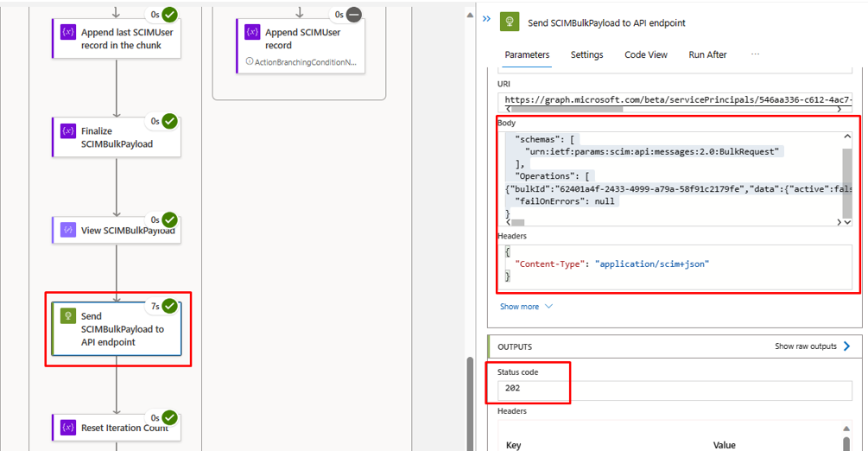Select the Reset Iteration Count action

(117, 428)
